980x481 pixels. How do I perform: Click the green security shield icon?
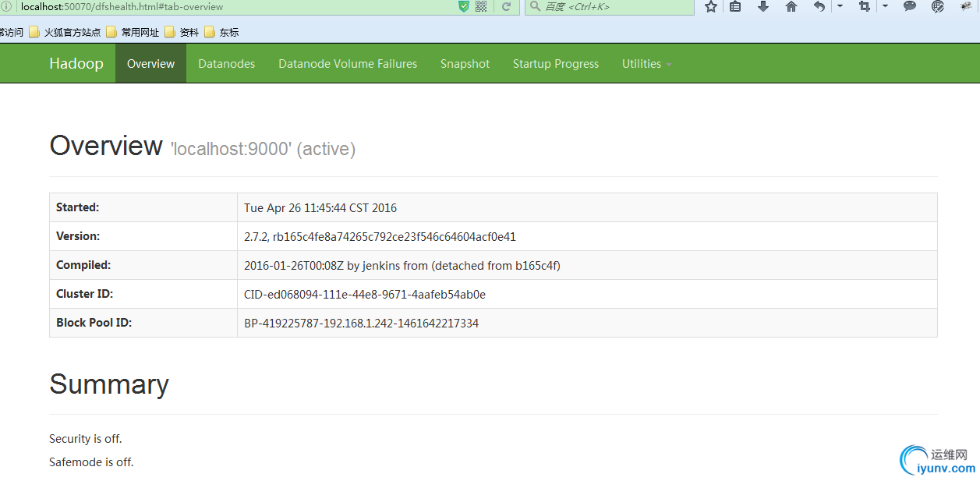click(464, 6)
